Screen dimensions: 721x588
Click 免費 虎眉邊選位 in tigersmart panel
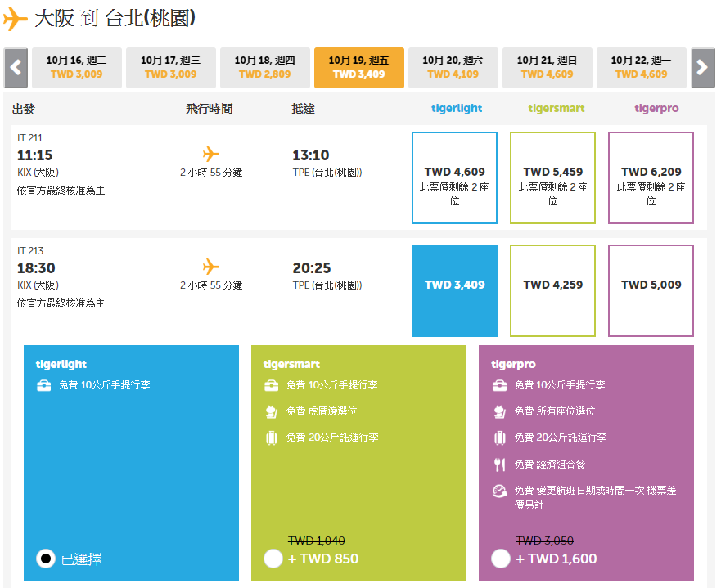pyautogui.click(x=322, y=411)
